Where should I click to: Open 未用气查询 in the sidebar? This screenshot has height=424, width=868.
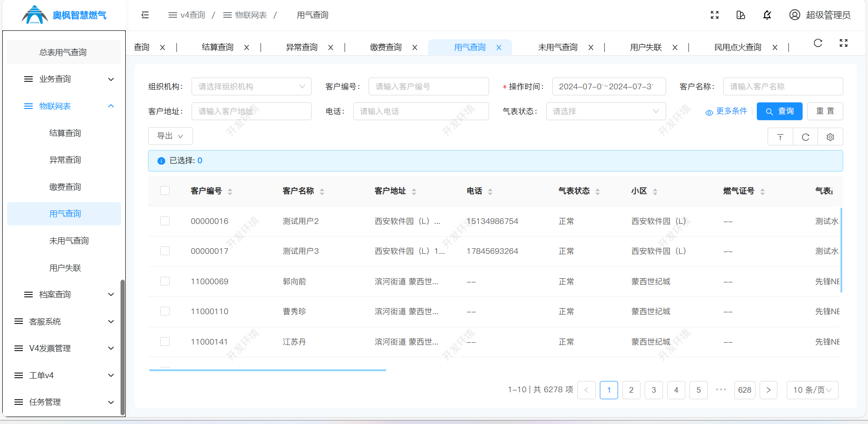click(64, 241)
